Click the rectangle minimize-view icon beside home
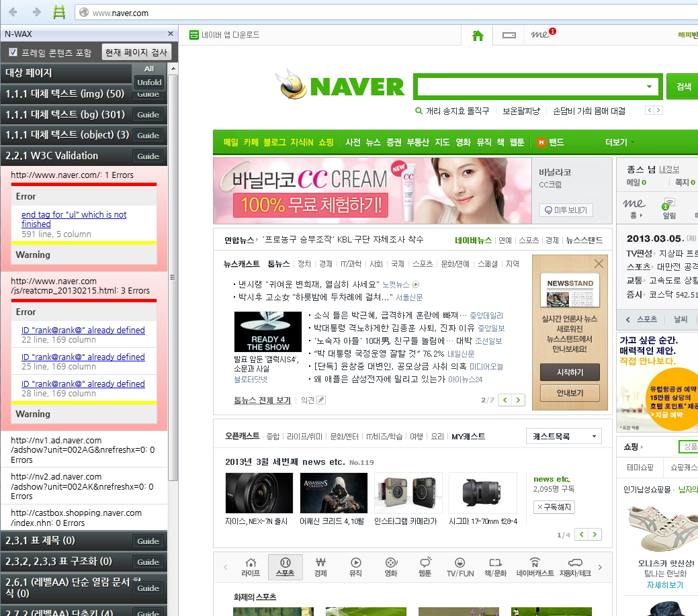 [509, 36]
